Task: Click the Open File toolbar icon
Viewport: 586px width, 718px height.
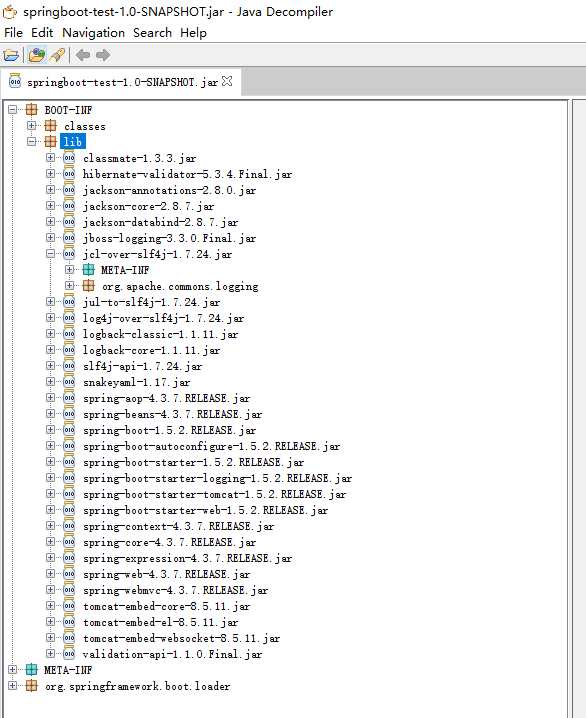Action: pos(11,55)
